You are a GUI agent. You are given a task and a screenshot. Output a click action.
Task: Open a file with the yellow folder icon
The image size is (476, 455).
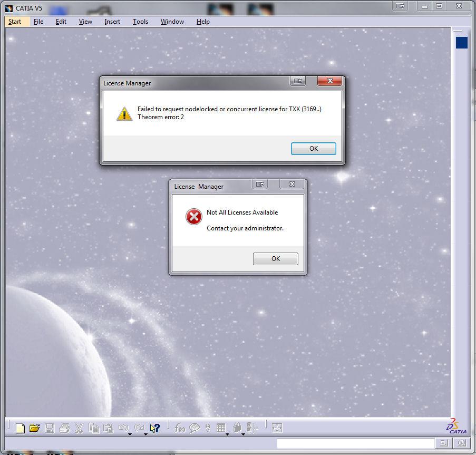pyautogui.click(x=35, y=428)
